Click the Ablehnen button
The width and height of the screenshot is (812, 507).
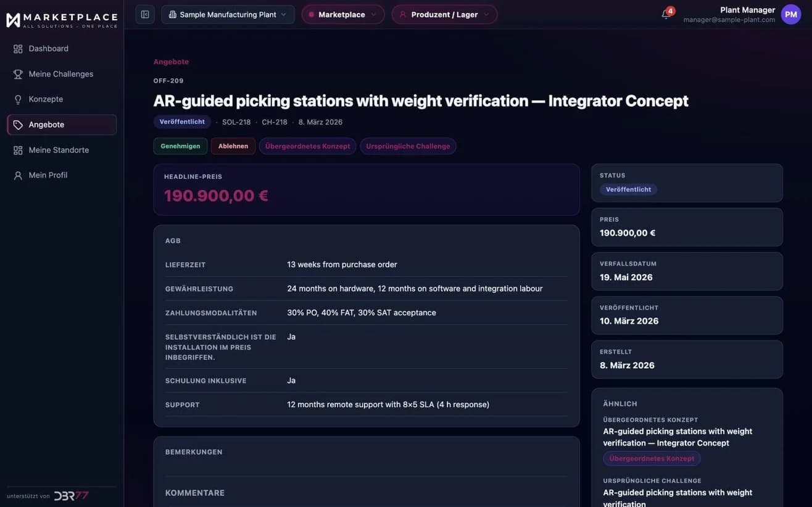tap(233, 146)
